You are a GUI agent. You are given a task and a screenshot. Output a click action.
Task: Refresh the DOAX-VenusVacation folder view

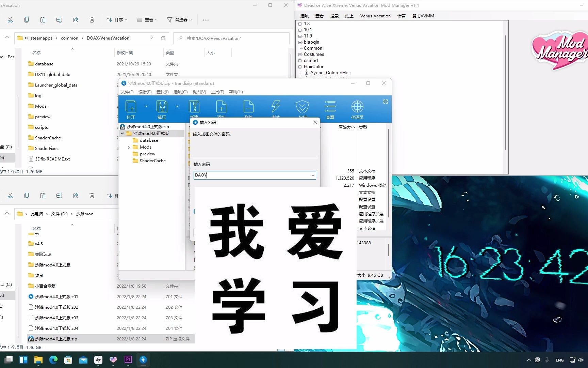click(x=163, y=38)
